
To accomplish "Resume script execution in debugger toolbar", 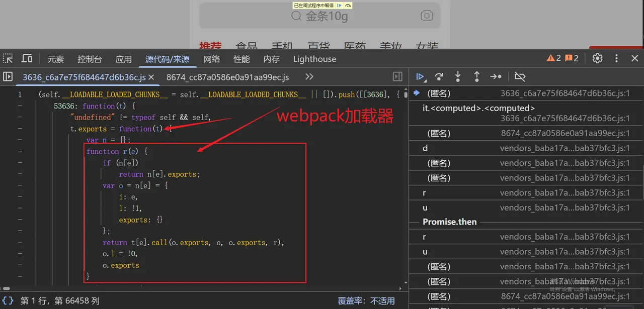I will 420,77.
